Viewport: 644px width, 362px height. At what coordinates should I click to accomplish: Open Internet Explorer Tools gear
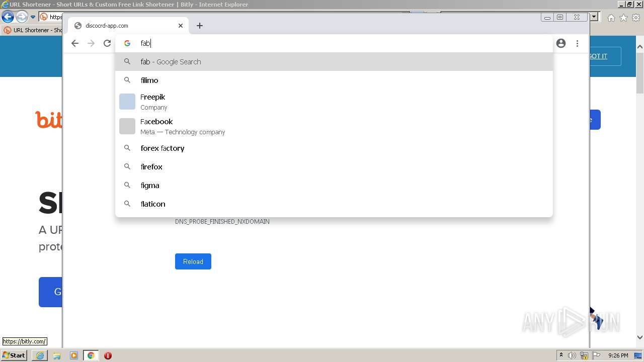coord(636,18)
